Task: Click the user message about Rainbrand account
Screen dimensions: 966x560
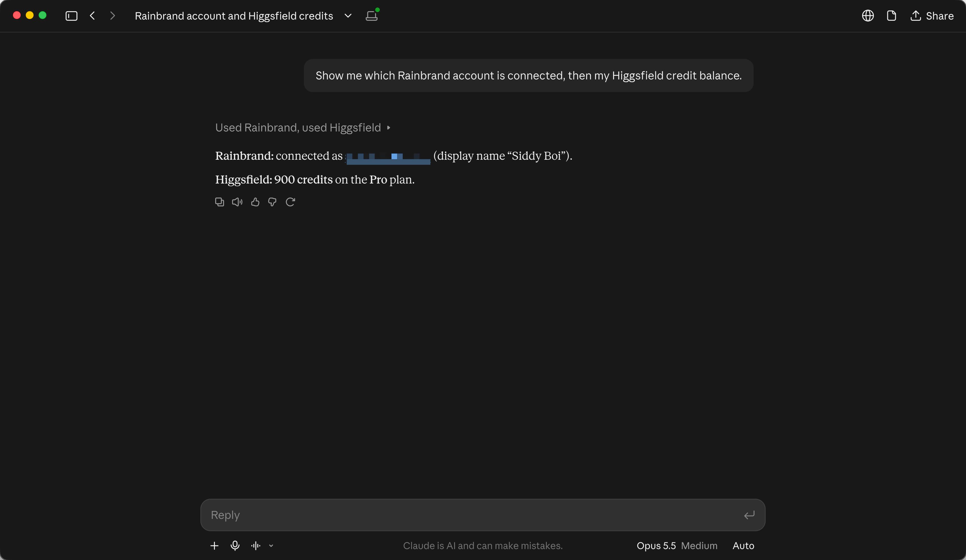Action: (x=529, y=76)
